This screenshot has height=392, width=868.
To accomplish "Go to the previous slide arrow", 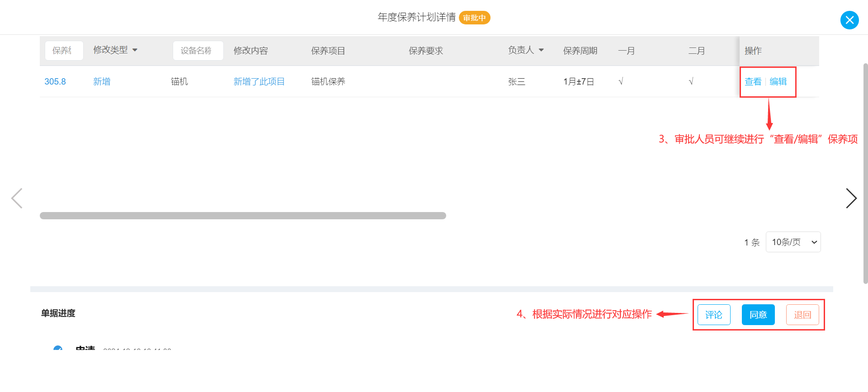I will [17, 198].
